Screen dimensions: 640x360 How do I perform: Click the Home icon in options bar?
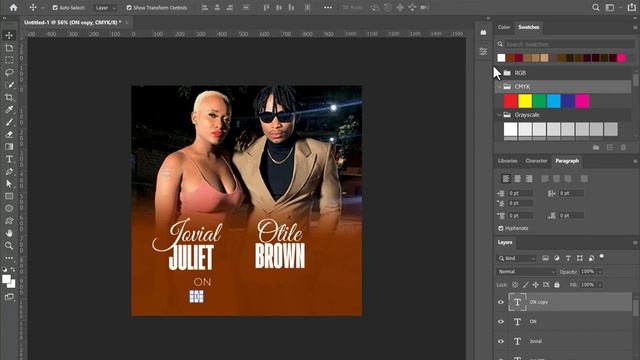click(13, 7)
